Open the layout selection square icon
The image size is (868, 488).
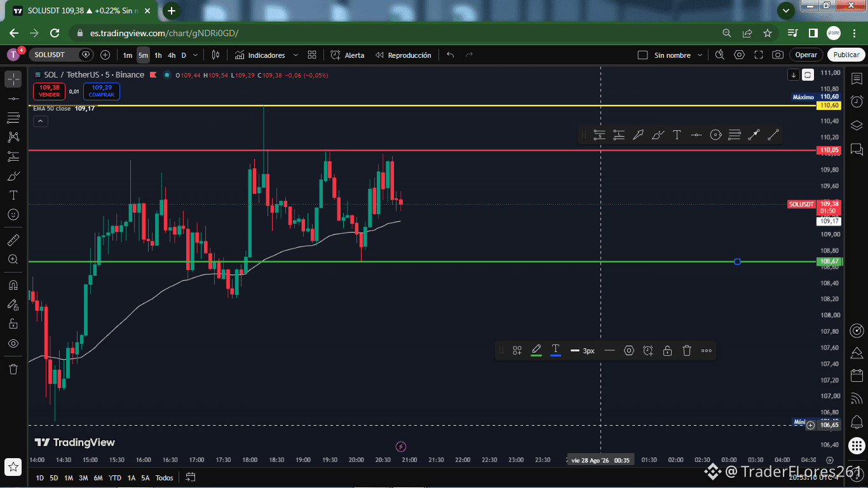click(x=642, y=55)
